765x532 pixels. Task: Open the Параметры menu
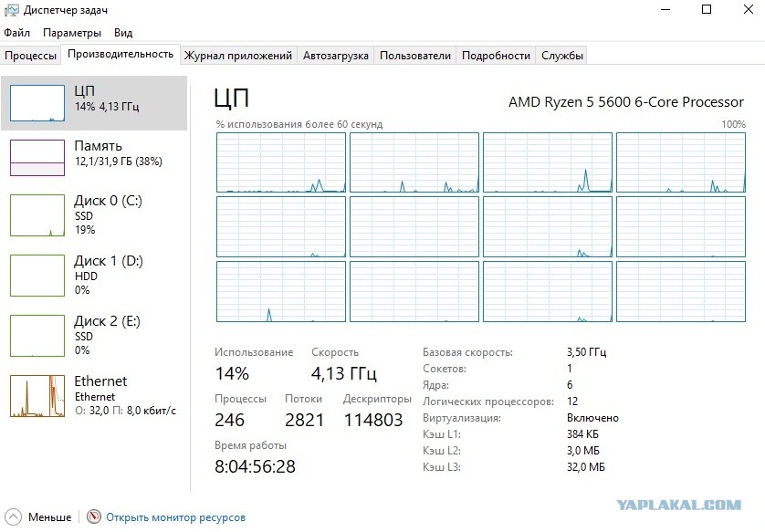click(x=72, y=33)
